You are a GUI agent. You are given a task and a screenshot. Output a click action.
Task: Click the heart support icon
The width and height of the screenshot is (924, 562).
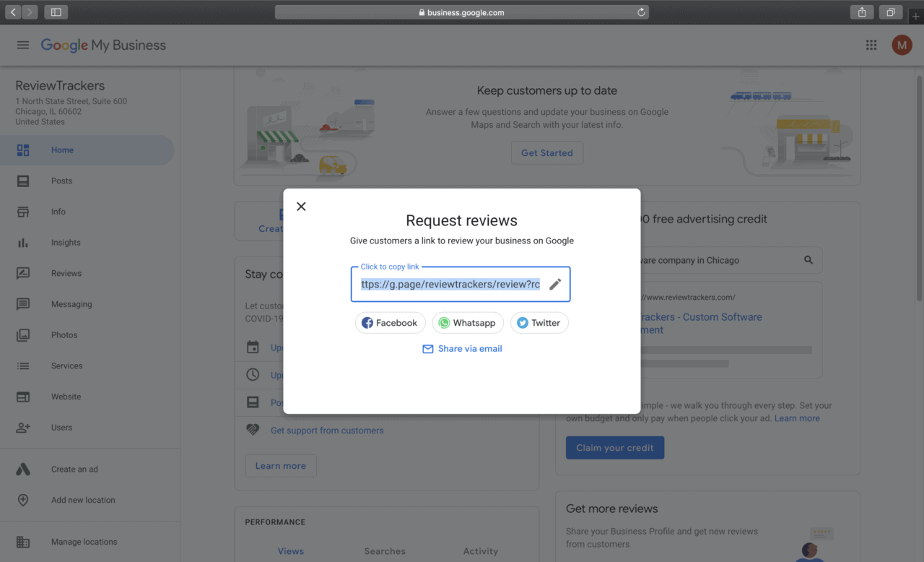pyautogui.click(x=253, y=430)
